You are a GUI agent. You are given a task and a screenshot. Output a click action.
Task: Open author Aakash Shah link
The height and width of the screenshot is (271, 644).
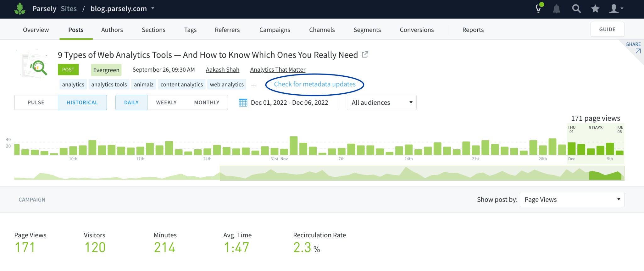click(222, 69)
